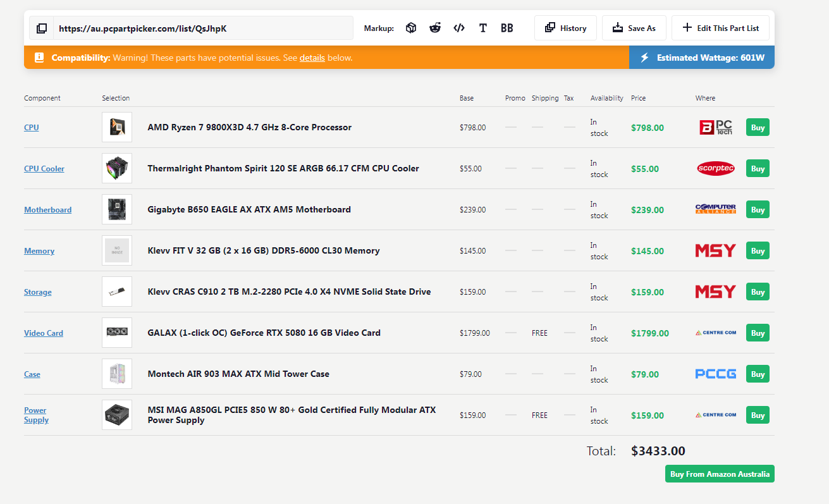Open Thermalright Phantom Spirit product name
The width and height of the screenshot is (829, 504).
[x=283, y=168]
